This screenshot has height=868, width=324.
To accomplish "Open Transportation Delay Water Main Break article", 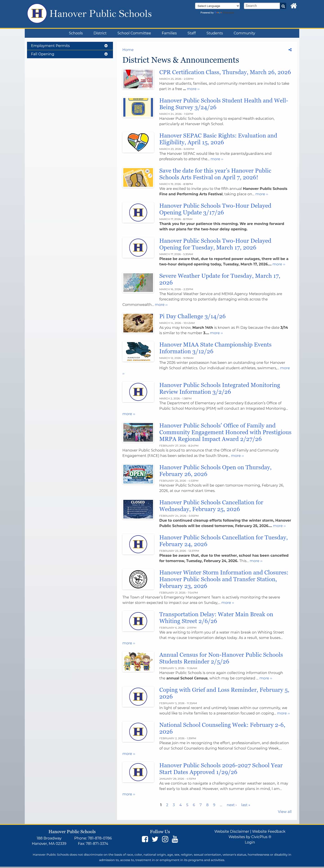I will [216, 618].
